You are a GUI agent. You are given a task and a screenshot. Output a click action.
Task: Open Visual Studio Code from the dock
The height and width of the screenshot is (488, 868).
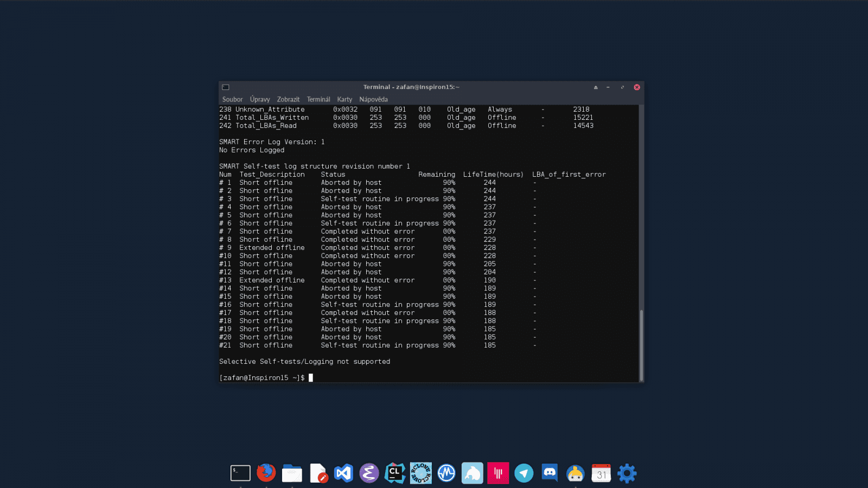pyautogui.click(x=344, y=473)
